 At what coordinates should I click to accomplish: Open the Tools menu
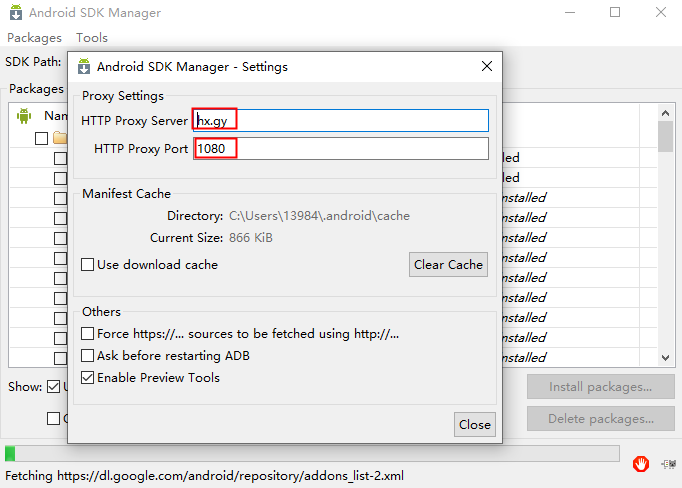pyautogui.click(x=92, y=38)
